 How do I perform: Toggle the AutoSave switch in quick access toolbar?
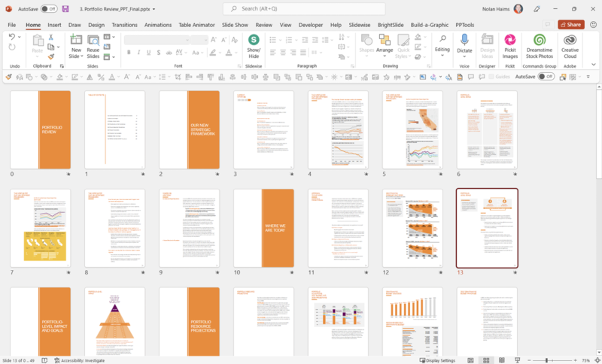[546, 77]
